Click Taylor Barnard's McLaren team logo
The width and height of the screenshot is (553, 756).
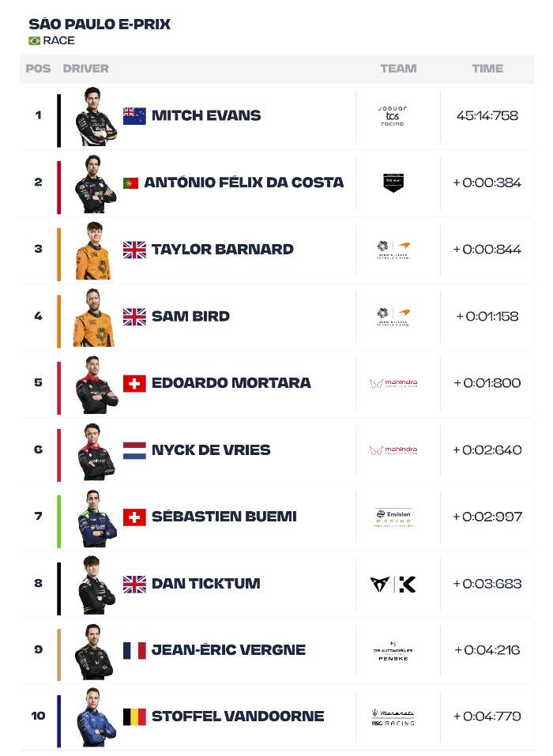393,250
